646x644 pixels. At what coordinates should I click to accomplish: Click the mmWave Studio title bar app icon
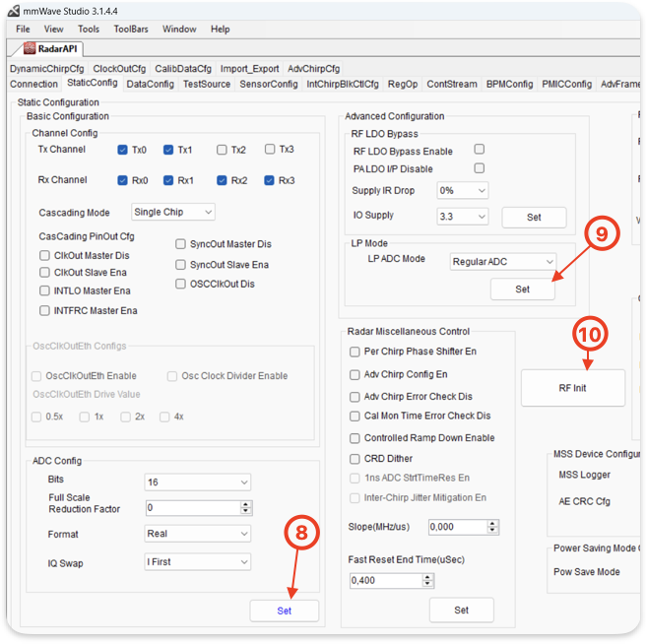pos(14,11)
